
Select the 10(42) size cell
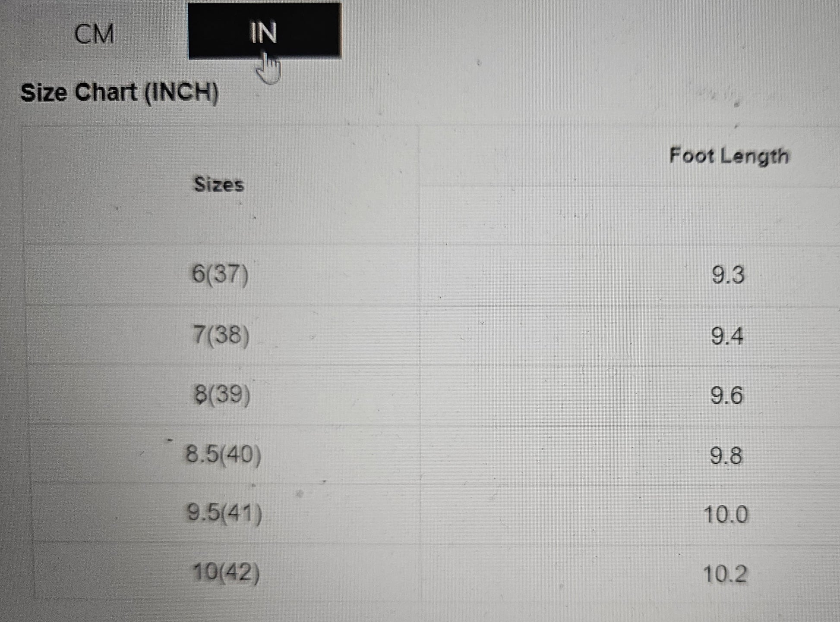click(x=226, y=573)
